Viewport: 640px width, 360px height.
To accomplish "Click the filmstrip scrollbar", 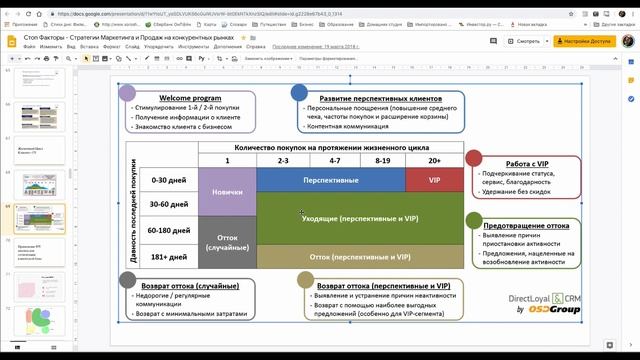I will 70,173.
